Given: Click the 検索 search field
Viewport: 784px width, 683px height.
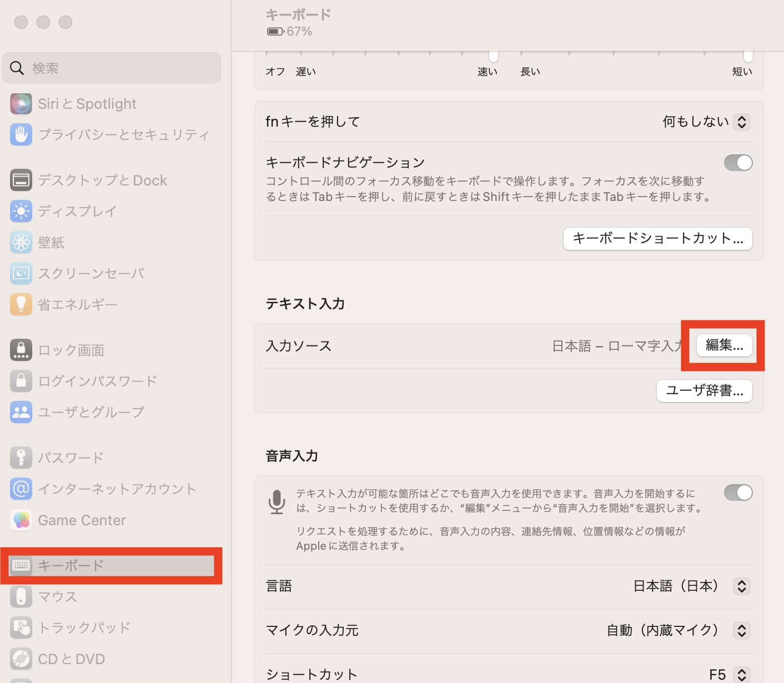Looking at the screenshot, I should click(112, 68).
